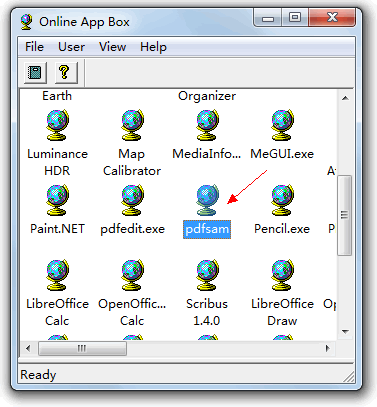The width and height of the screenshot is (377, 407).
Task: Close the Online App Box window
Action: (332, 18)
